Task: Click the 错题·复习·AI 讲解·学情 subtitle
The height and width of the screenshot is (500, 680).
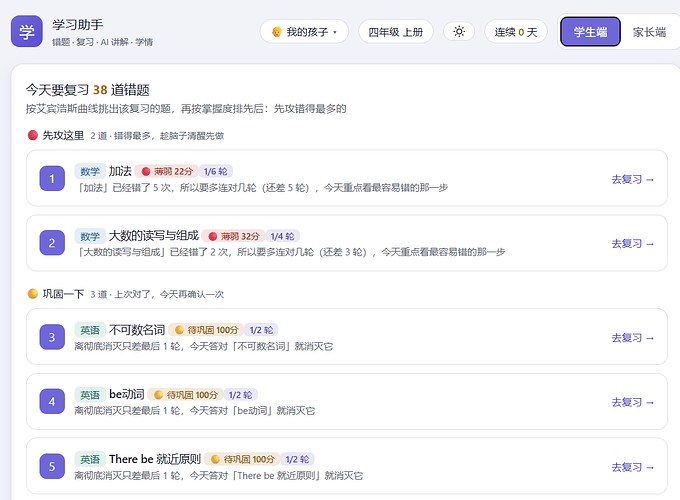Action: [102, 42]
